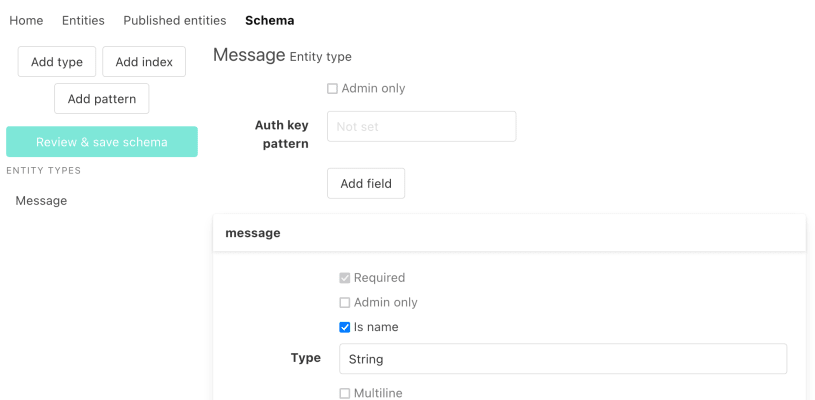Image resolution: width=815 pixels, height=400 pixels.
Task: Enable the Multiline checkbox
Action: (345, 394)
